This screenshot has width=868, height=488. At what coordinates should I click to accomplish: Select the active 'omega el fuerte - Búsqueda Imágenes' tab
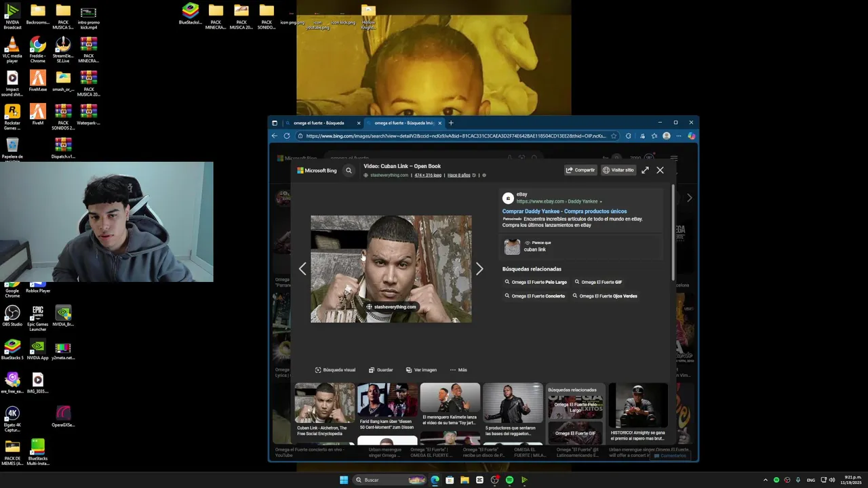pos(405,123)
